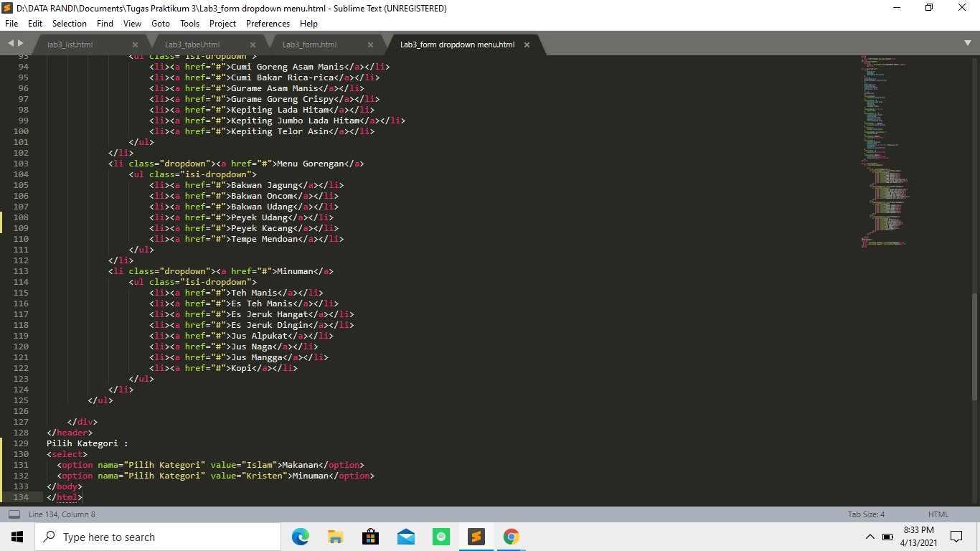Open the Action Center in the system tray
Viewport: 980px width, 551px height.
(x=955, y=537)
